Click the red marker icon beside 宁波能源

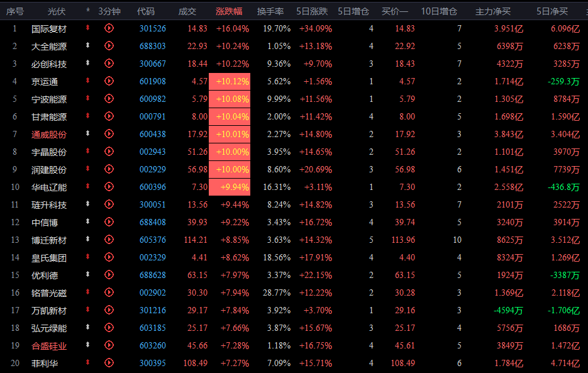tap(88, 99)
